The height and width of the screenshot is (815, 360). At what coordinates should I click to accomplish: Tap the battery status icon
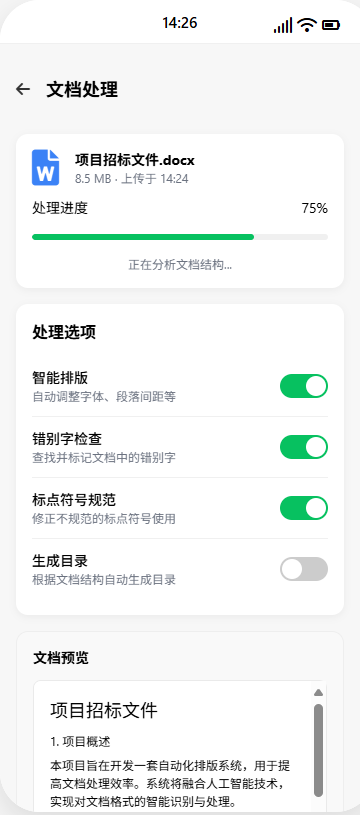click(331, 24)
